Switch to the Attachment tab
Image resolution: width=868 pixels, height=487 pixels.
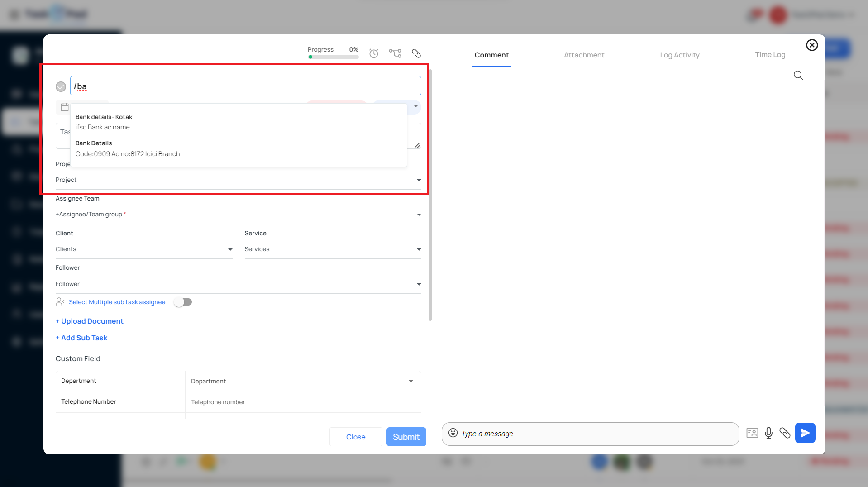584,55
